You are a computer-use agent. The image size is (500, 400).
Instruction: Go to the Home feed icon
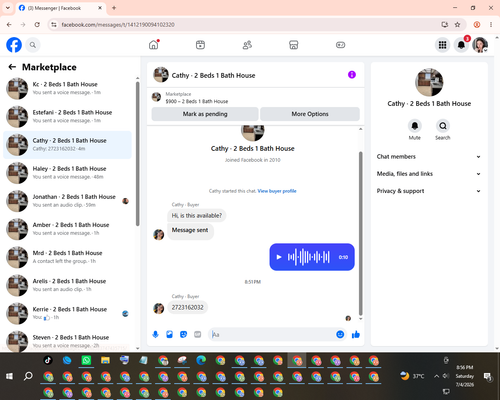(x=154, y=45)
